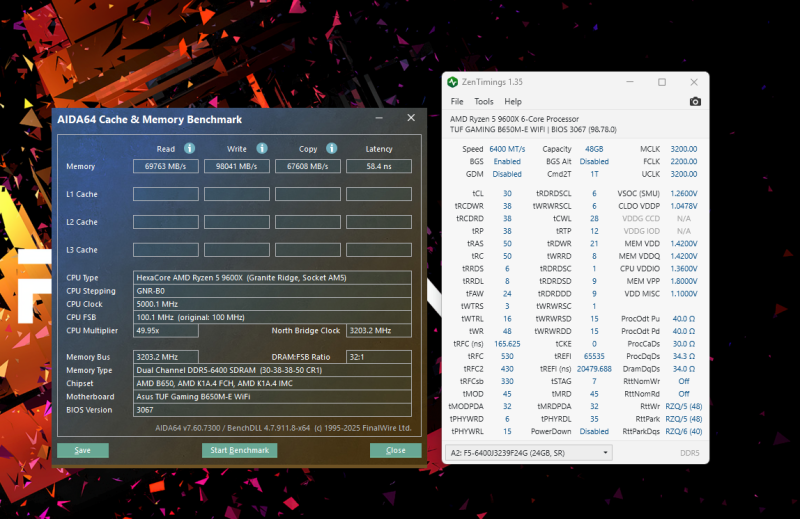Click the empty L3 Cache Latency field
Image resolution: width=800 pixels, height=519 pixels.
[379, 250]
